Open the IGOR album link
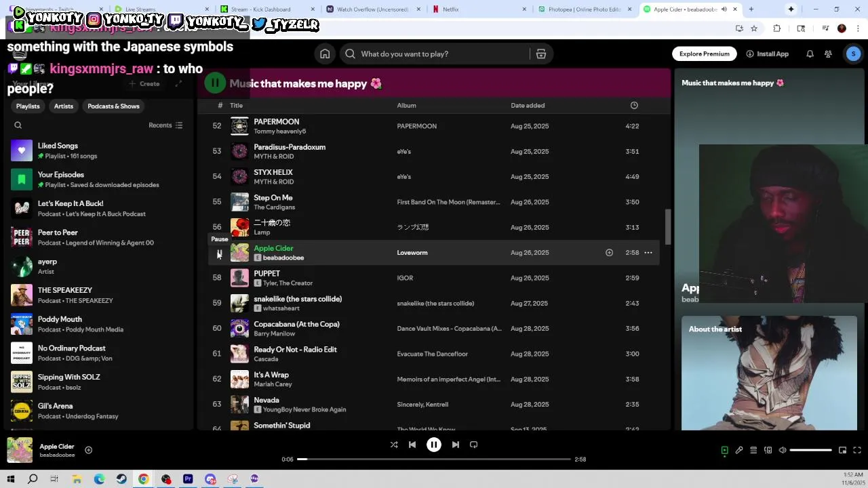 [405, 278]
